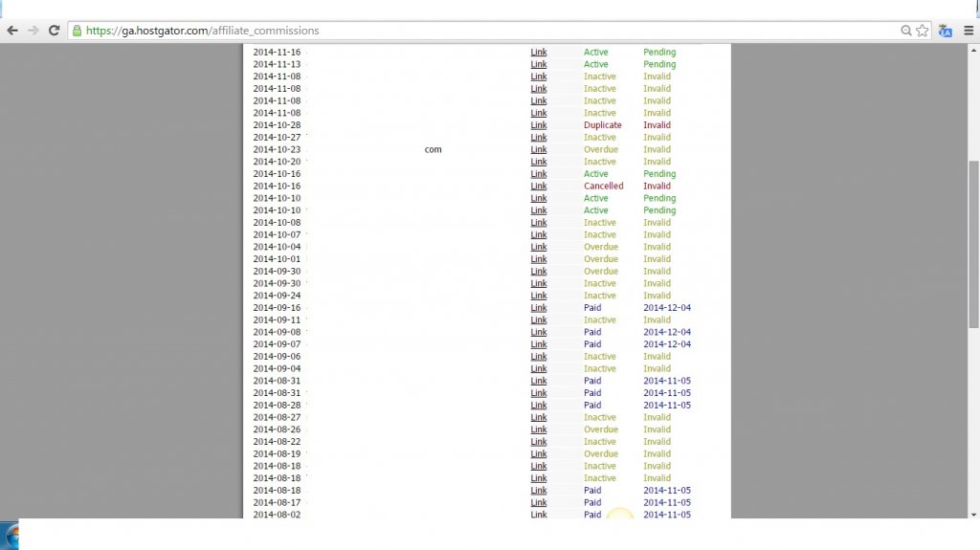This screenshot has height=550, width=980.
Task: Select 'Invalid' in the 2014-10-28 row
Action: click(x=657, y=125)
